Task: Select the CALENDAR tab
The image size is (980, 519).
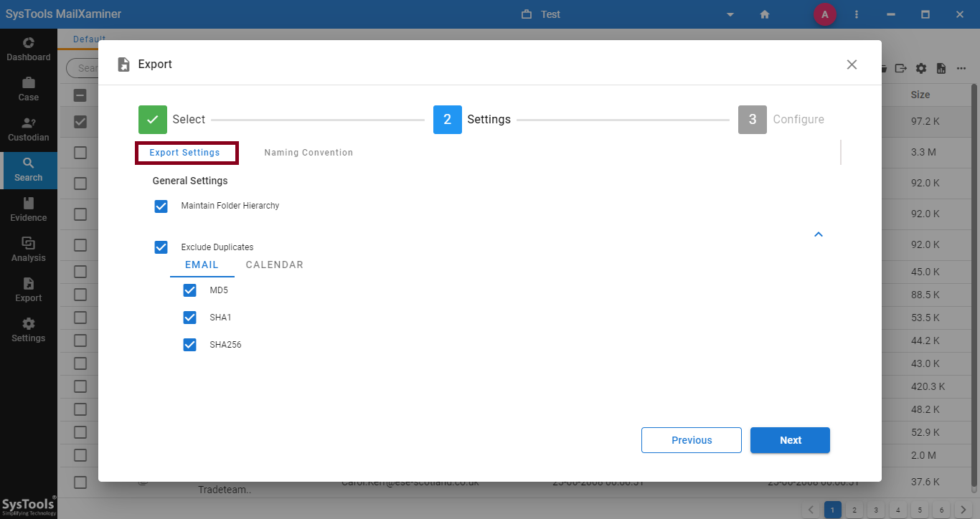Action: 274,265
